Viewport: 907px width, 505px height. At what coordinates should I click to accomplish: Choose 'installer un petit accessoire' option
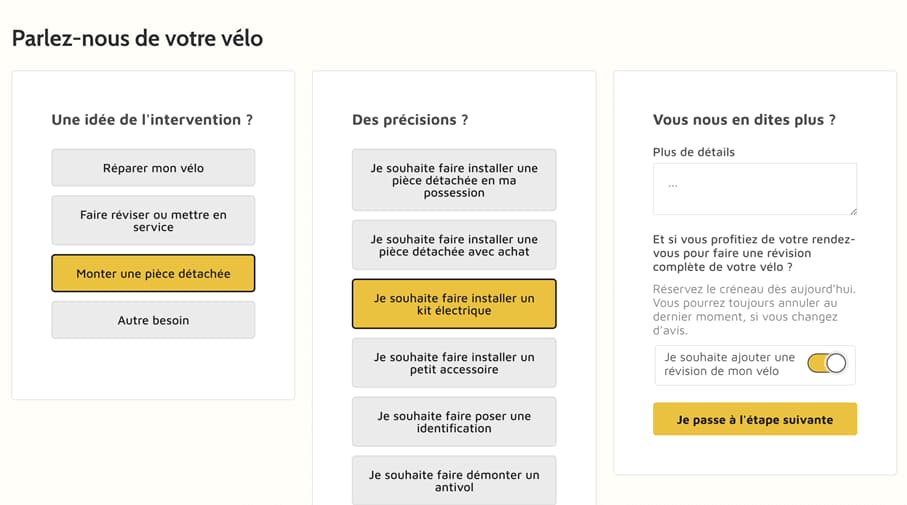pos(454,363)
